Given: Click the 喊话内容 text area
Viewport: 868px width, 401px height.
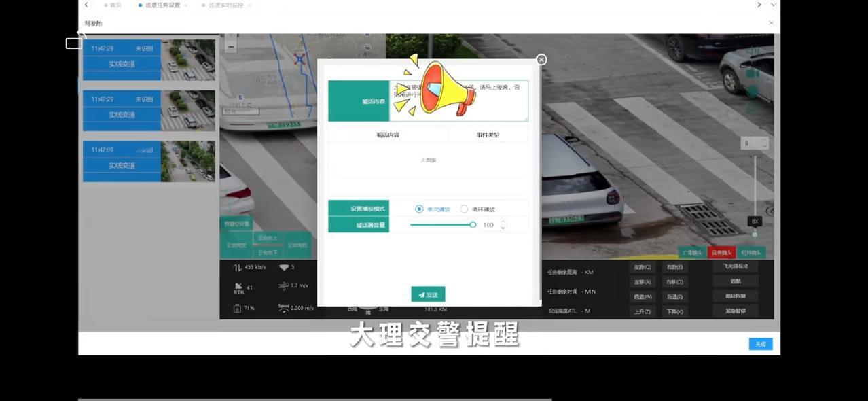Looking at the screenshot, I should point(458,101).
